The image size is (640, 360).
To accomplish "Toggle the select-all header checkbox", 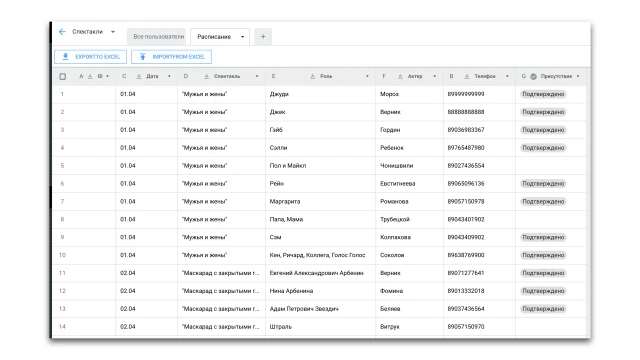I will [x=62, y=76].
